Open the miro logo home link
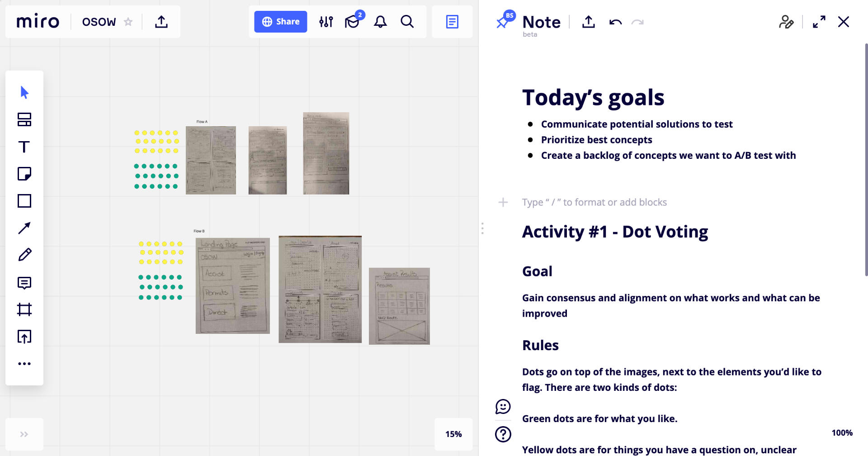Screen dimensions: 868x456 38,22
